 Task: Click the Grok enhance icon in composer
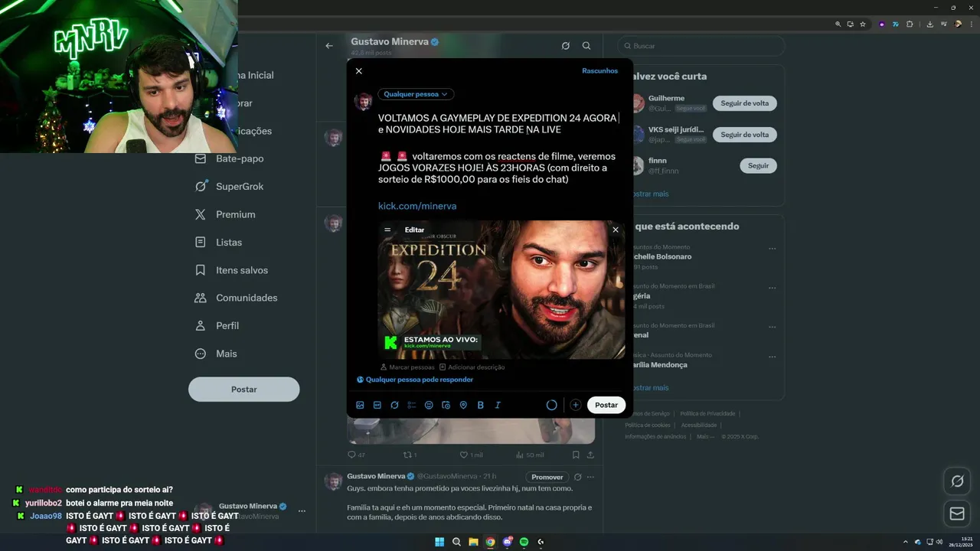point(394,405)
